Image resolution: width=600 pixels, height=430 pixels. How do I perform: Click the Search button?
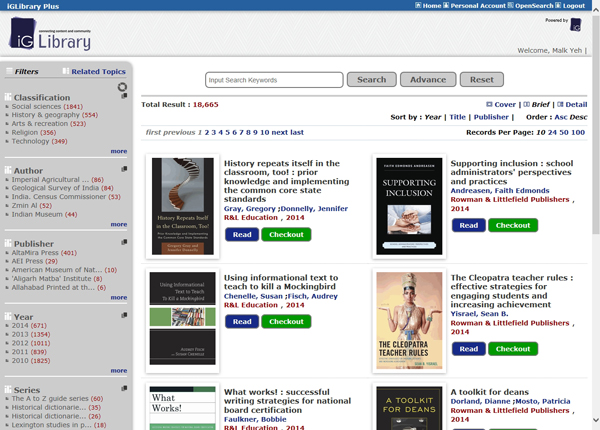click(372, 80)
